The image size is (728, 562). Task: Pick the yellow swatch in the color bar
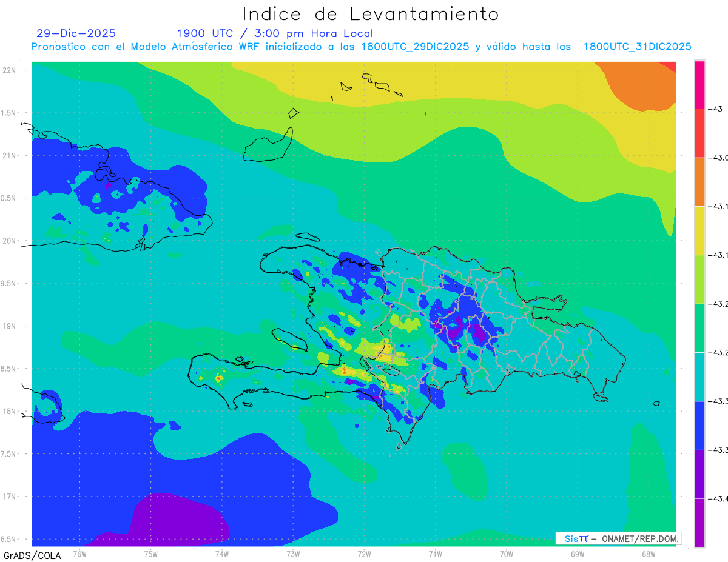[699, 231]
